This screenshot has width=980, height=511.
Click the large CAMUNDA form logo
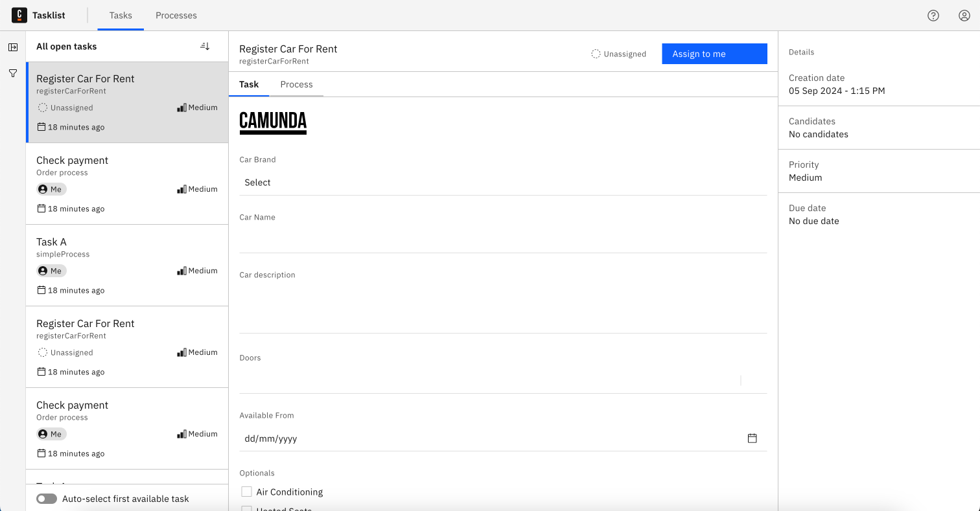click(273, 122)
